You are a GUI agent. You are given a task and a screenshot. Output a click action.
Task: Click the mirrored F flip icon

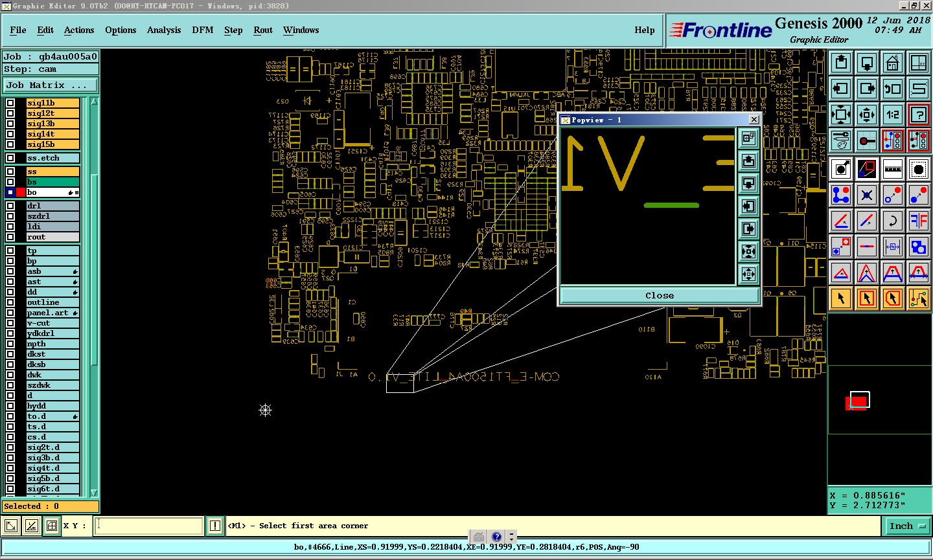[x=919, y=221]
